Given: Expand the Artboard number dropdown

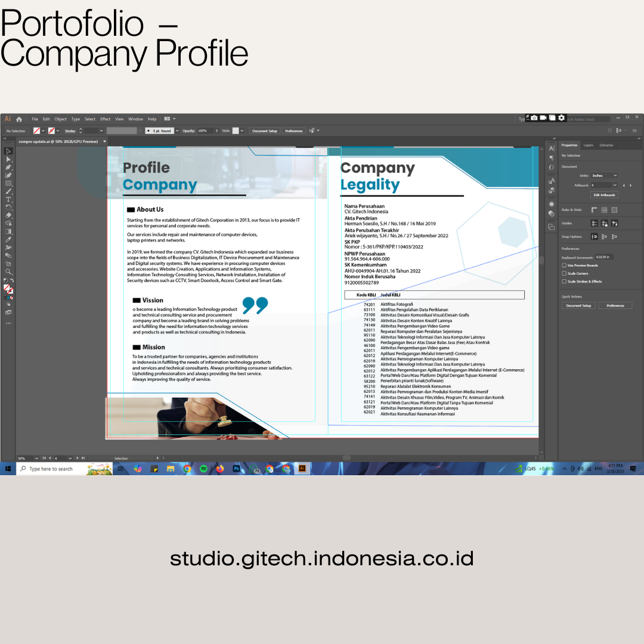Looking at the screenshot, I should click(615, 185).
